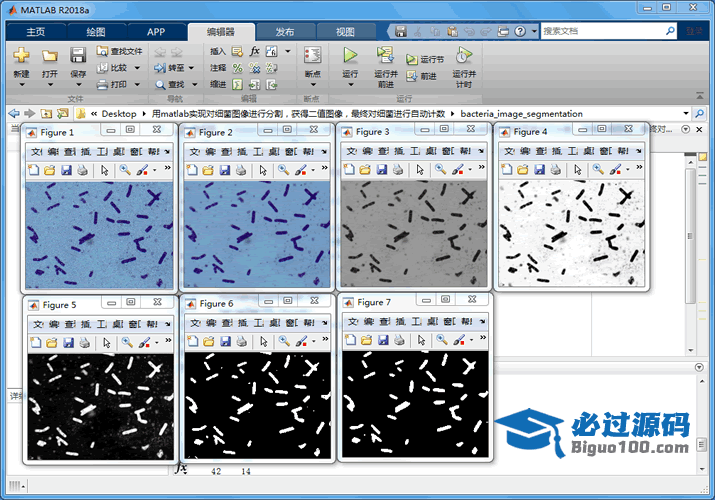Click the address bar search magnifier icon
Viewport: 715px width, 500px height.
click(x=699, y=113)
